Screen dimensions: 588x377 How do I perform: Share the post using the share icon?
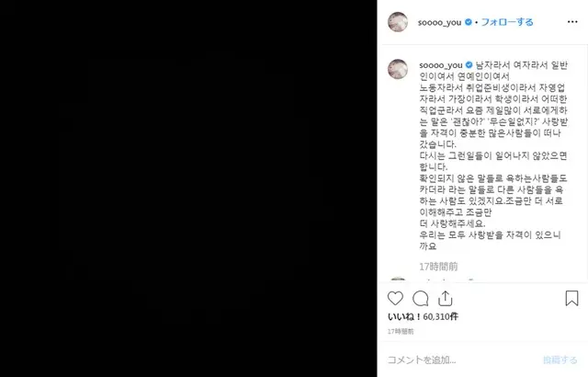tap(445, 299)
